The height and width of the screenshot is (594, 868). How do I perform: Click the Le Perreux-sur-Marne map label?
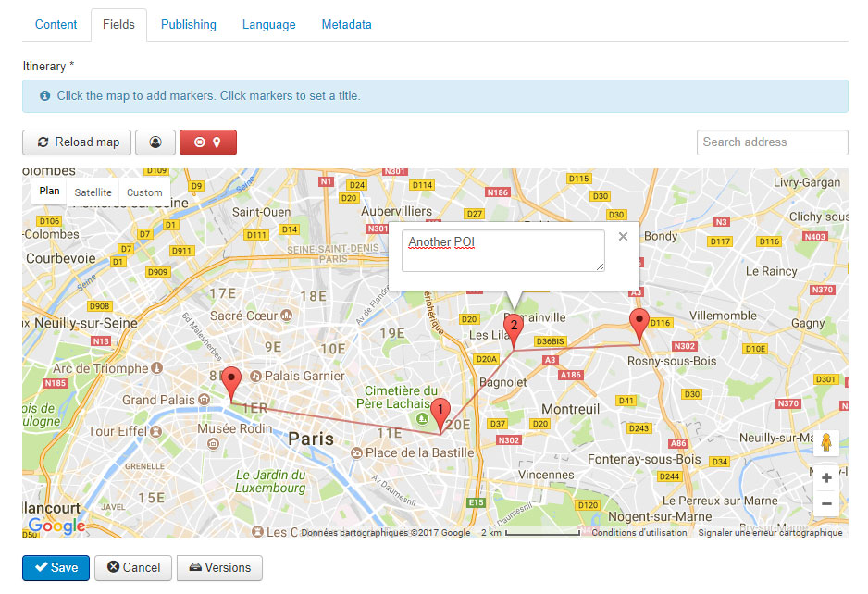[x=720, y=501]
